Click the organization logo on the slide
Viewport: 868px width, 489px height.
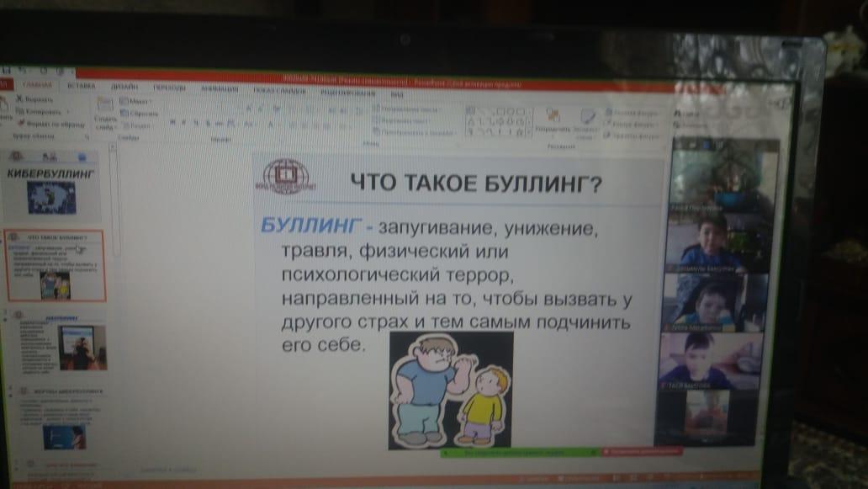286,177
